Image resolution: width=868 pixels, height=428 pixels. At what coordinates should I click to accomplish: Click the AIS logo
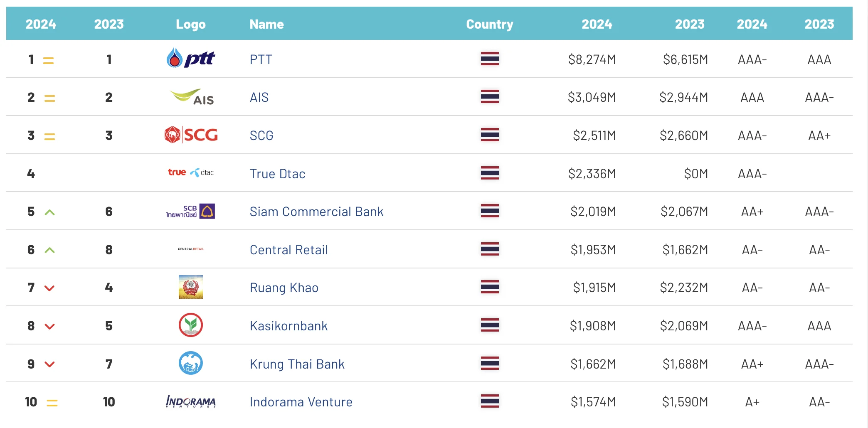pos(192,97)
